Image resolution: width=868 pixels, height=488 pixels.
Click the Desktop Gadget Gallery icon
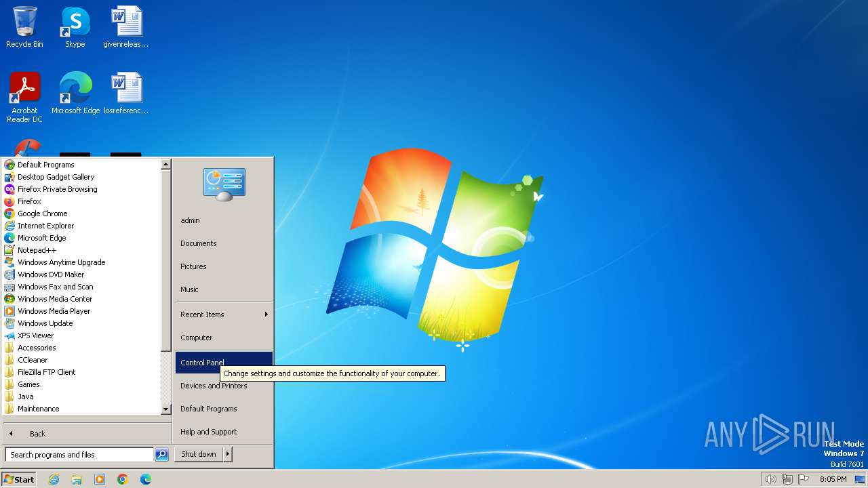(9, 177)
